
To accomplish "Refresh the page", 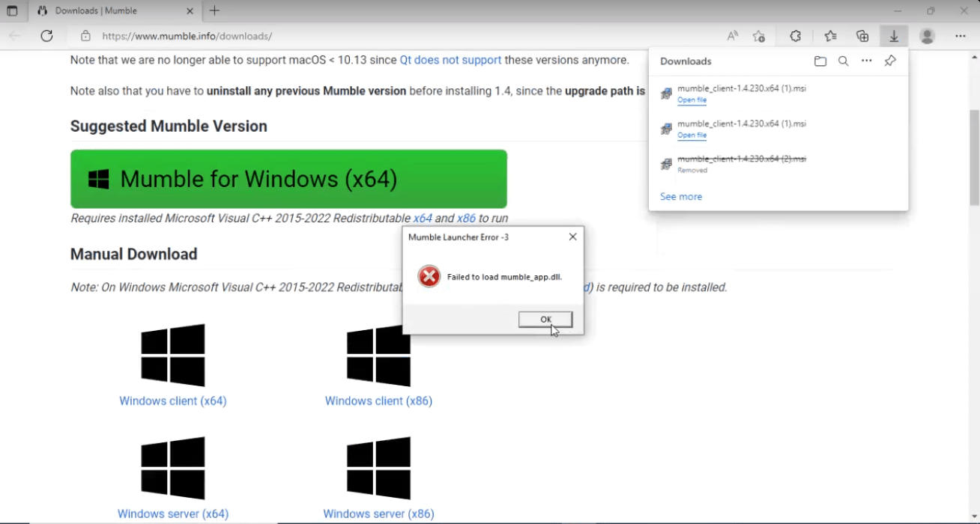I will click(x=46, y=36).
